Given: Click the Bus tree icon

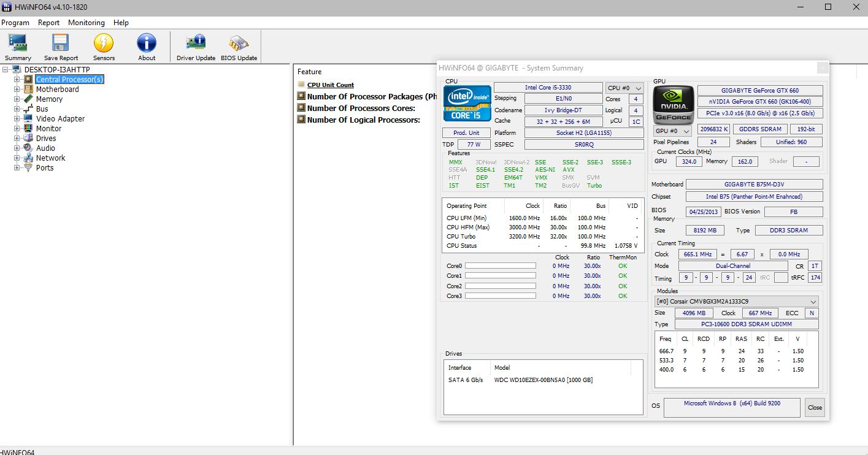Looking at the screenshot, I should [x=28, y=109].
